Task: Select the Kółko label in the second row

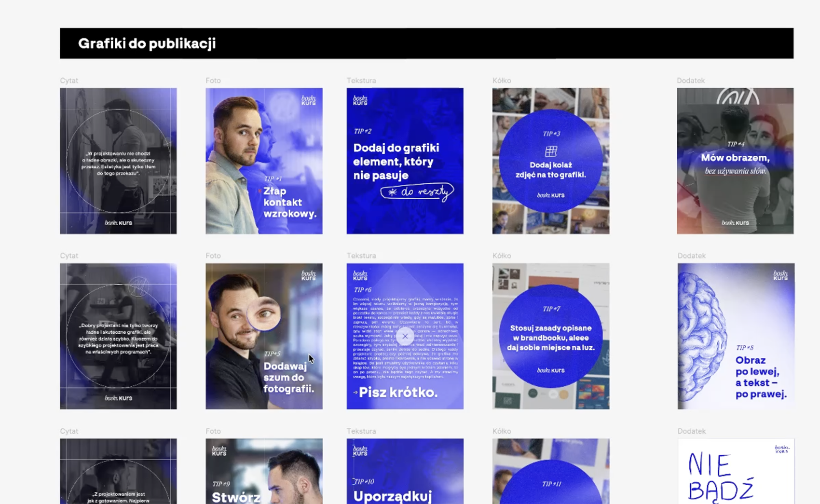Action: (502, 256)
